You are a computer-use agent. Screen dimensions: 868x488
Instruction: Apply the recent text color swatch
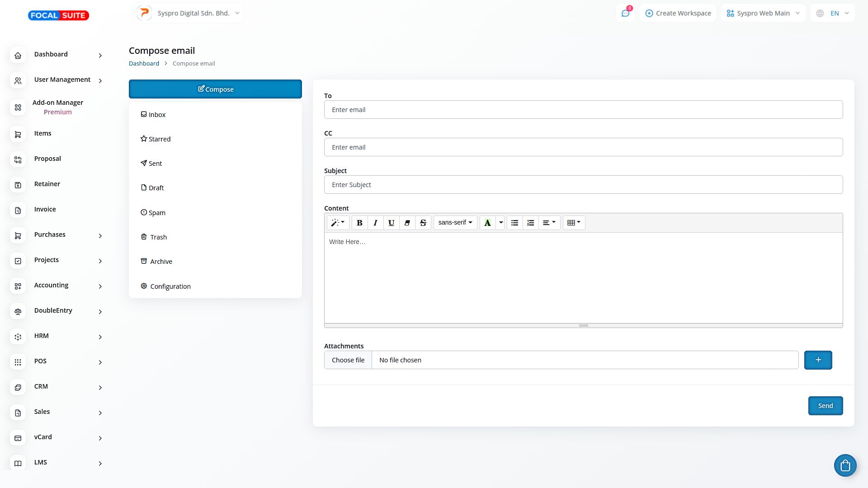click(487, 223)
